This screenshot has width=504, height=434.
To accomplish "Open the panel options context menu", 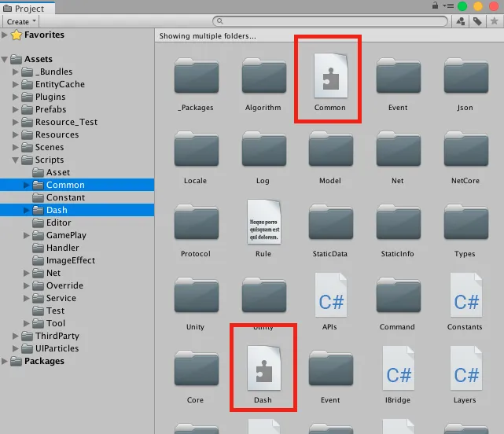I will click(447, 6).
